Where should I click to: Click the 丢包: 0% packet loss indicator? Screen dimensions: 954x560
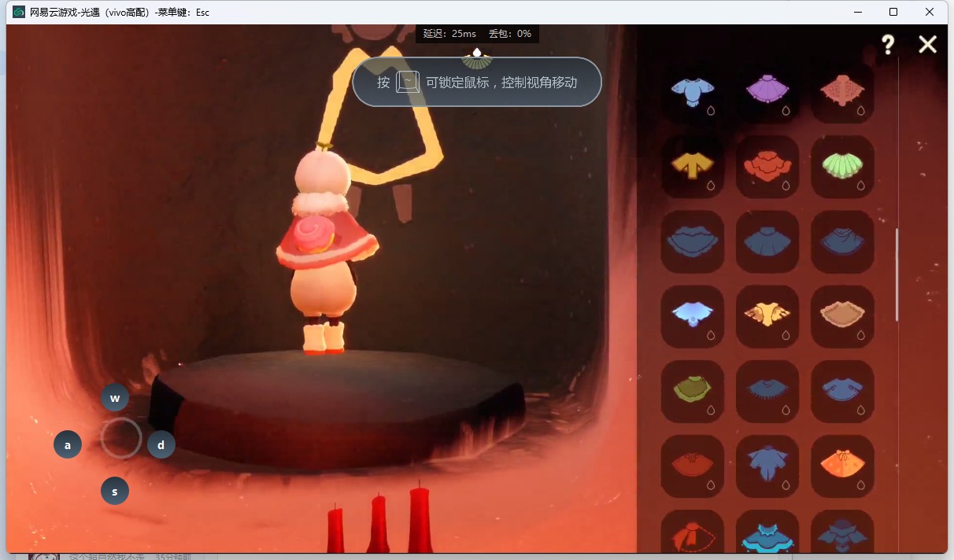click(x=510, y=34)
